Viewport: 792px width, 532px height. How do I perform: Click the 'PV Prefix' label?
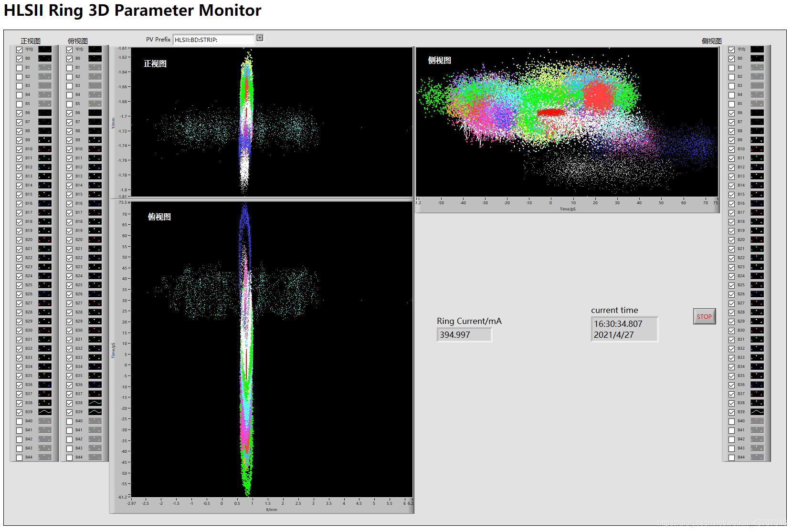(158, 40)
